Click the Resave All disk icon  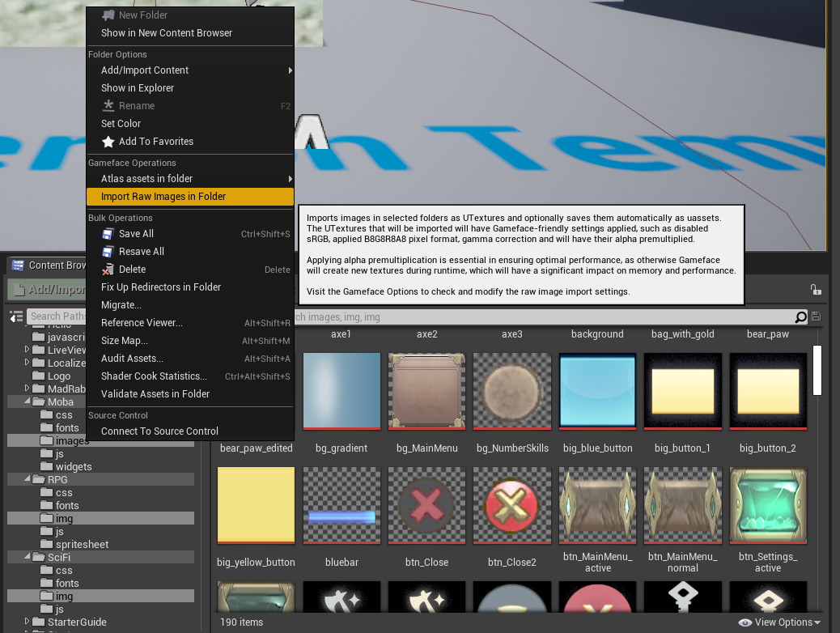(x=108, y=252)
